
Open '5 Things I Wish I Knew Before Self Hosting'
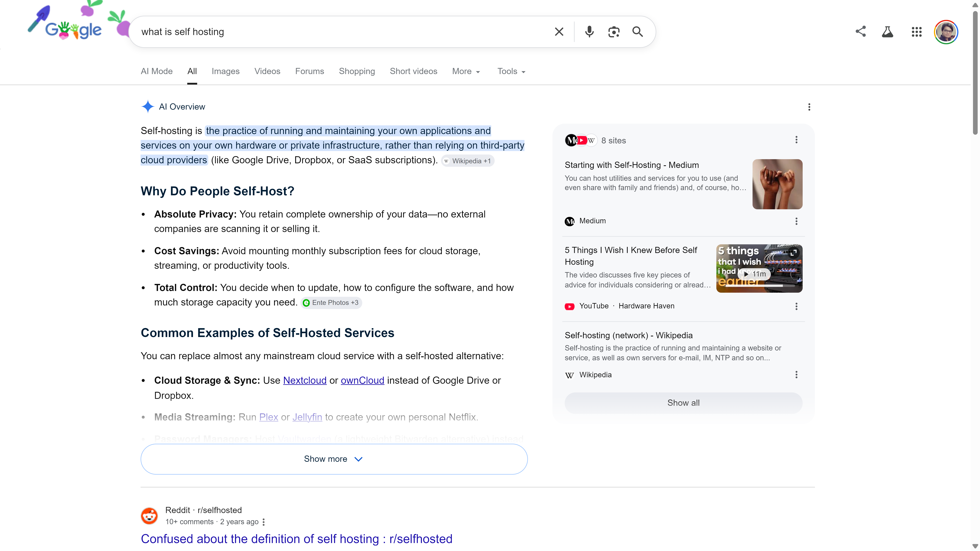coord(630,256)
